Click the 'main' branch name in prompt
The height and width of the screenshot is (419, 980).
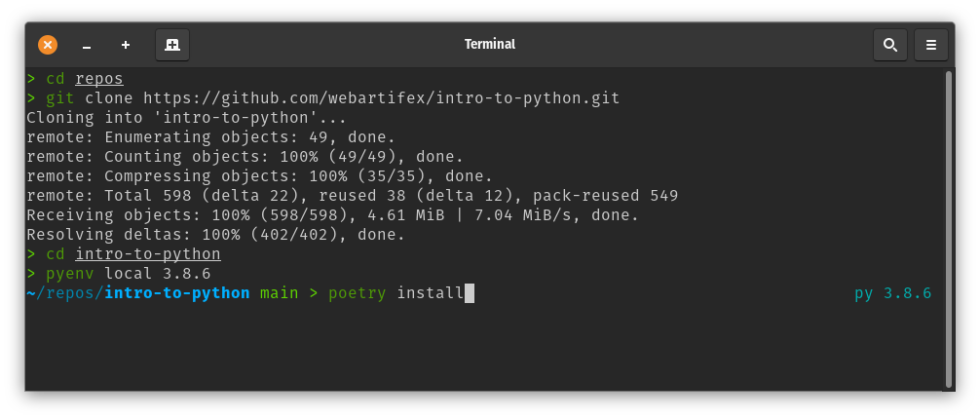pyautogui.click(x=279, y=293)
